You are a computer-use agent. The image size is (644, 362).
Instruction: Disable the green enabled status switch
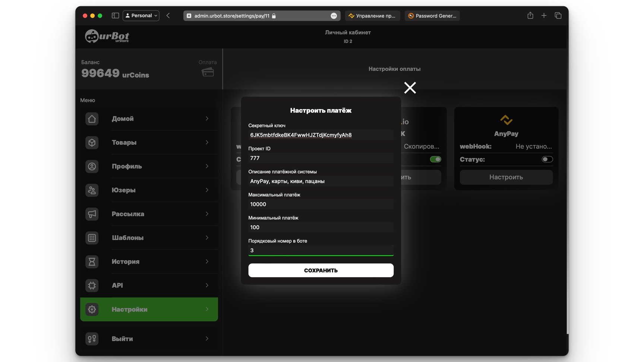(435, 159)
